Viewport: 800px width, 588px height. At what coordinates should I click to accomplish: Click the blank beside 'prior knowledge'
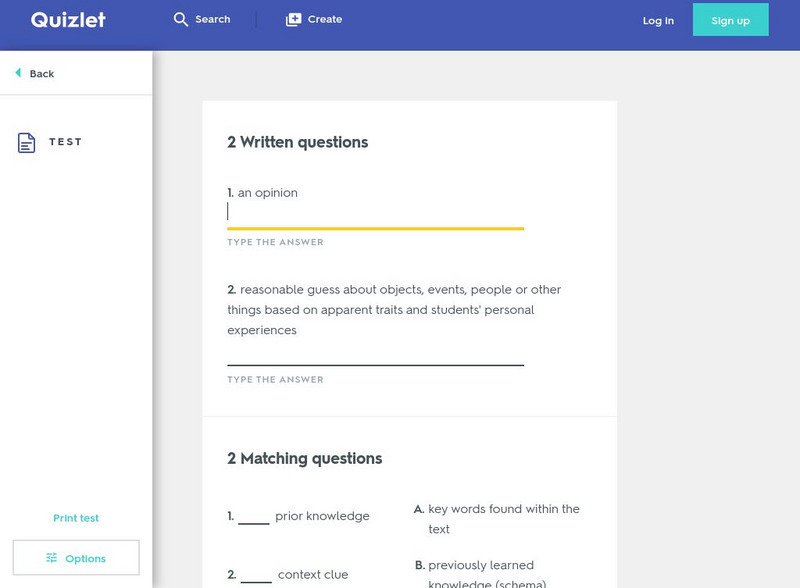(x=254, y=517)
